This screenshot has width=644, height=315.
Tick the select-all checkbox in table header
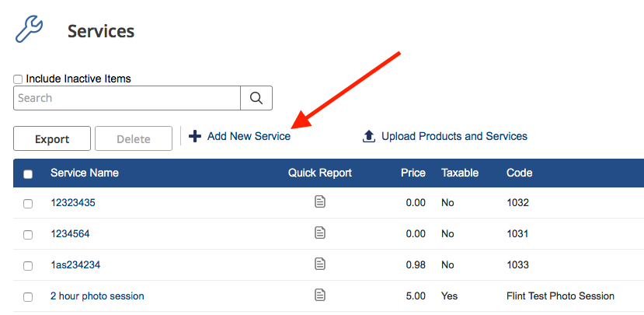pos(28,174)
